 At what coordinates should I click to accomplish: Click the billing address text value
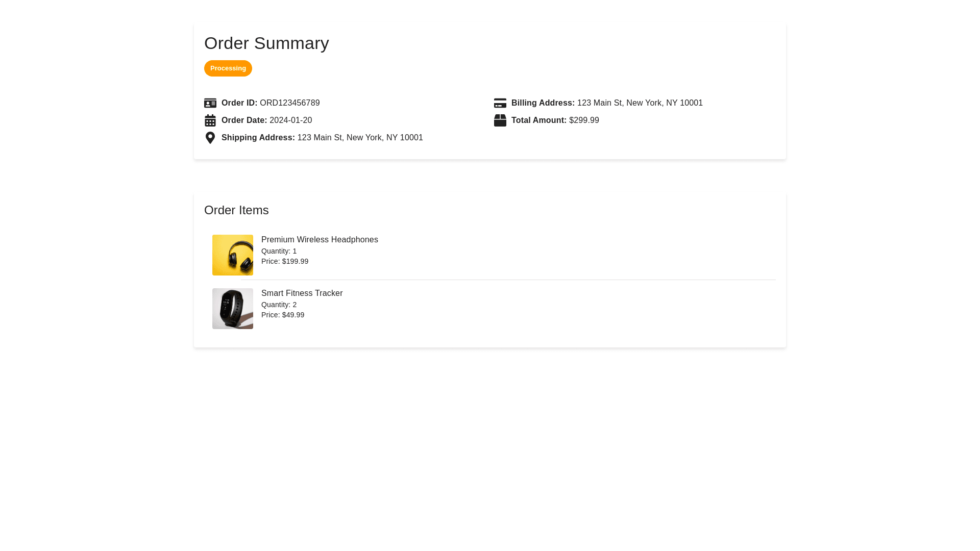point(640,103)
